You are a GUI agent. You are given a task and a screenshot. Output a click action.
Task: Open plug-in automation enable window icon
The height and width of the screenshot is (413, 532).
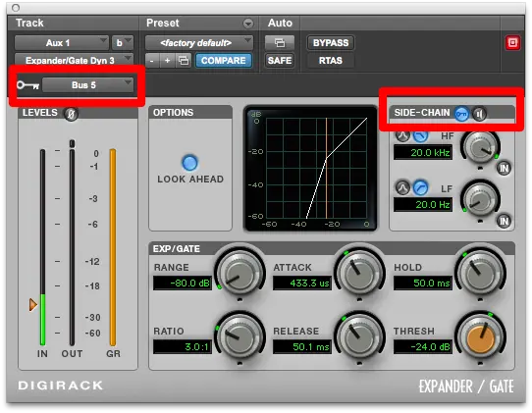pyautogui.click(x=279, y=43)
